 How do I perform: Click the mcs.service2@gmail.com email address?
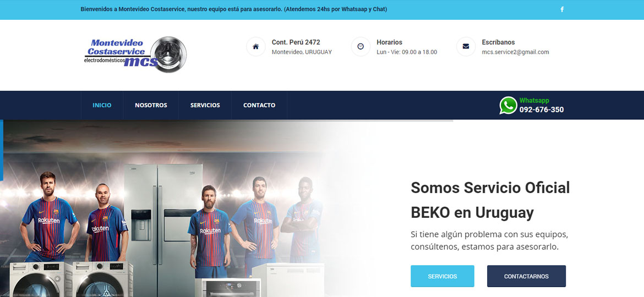[x=515, y=52]
